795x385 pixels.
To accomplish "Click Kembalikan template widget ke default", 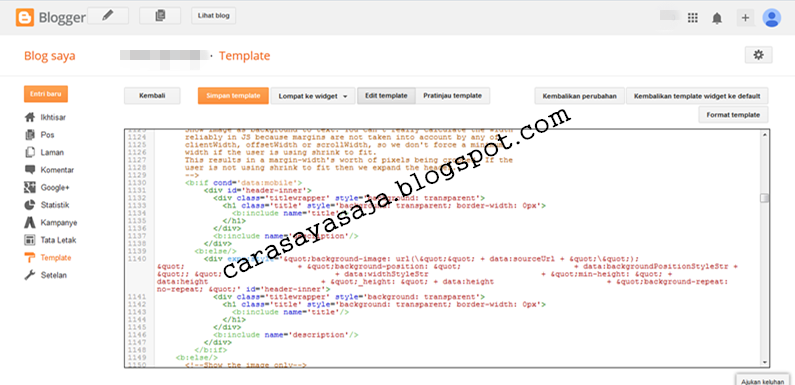I will pos(697,96).
